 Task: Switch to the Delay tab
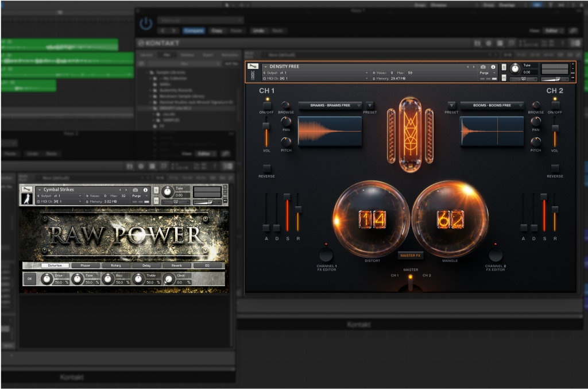[x=146, y=265]
